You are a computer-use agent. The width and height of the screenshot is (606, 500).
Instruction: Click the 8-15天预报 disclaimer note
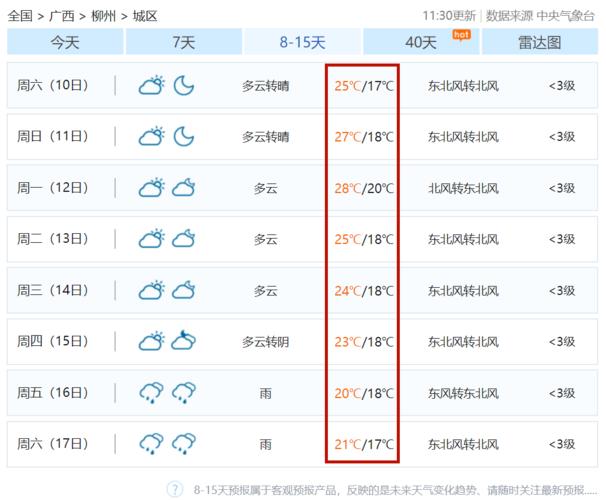tap(395, 490)
